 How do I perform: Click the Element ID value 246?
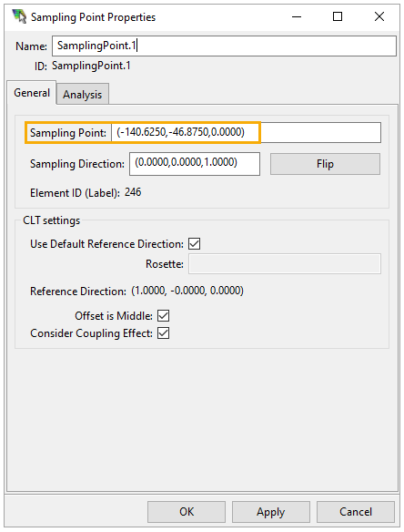pos(133,192)
